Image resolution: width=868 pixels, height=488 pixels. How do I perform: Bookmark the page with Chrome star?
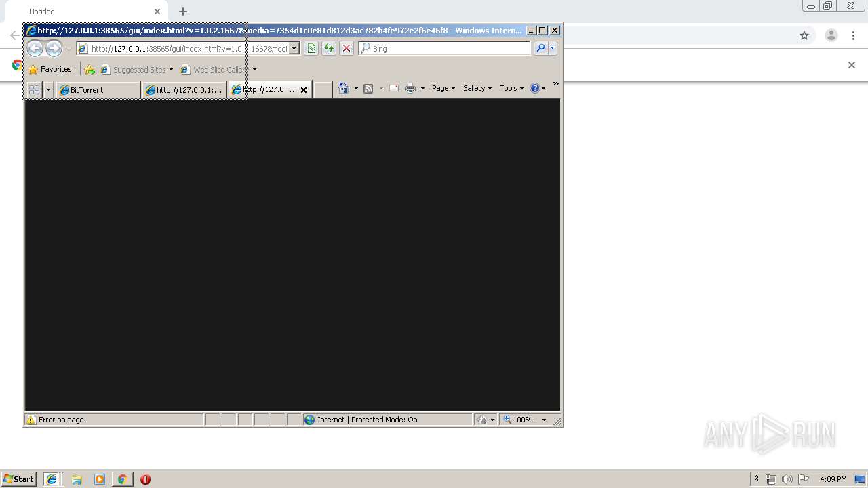pos(804,35)
